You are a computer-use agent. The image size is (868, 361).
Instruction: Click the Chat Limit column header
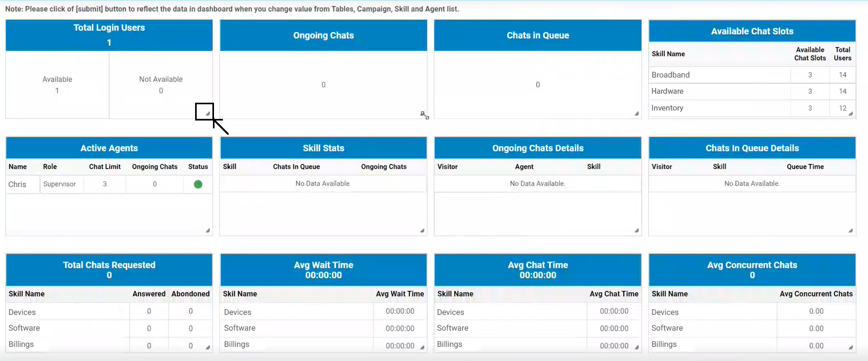[x=105, y=167]
